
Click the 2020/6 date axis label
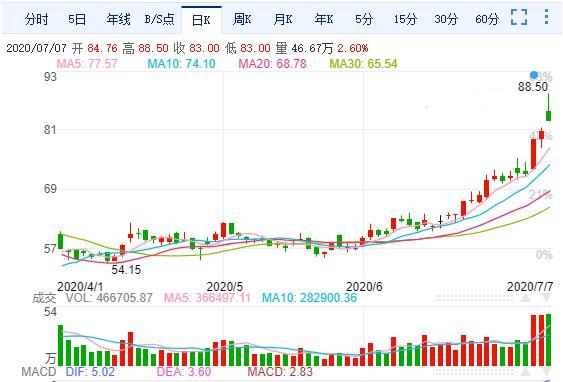364,286
